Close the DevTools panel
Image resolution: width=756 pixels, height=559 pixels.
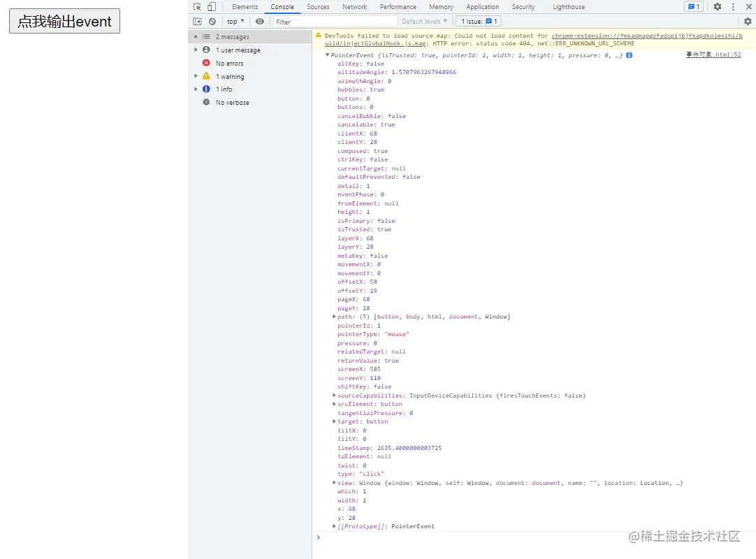click(x=749, y=7)
